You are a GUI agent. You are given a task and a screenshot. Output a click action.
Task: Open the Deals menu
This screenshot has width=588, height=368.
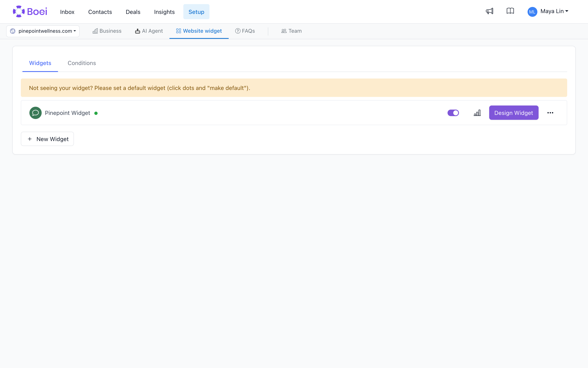133,12
